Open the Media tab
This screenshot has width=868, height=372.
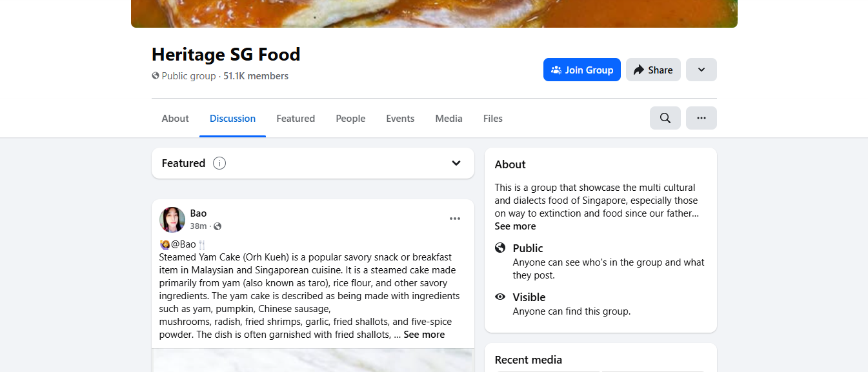pyautogui.click(x=449, y=119)
